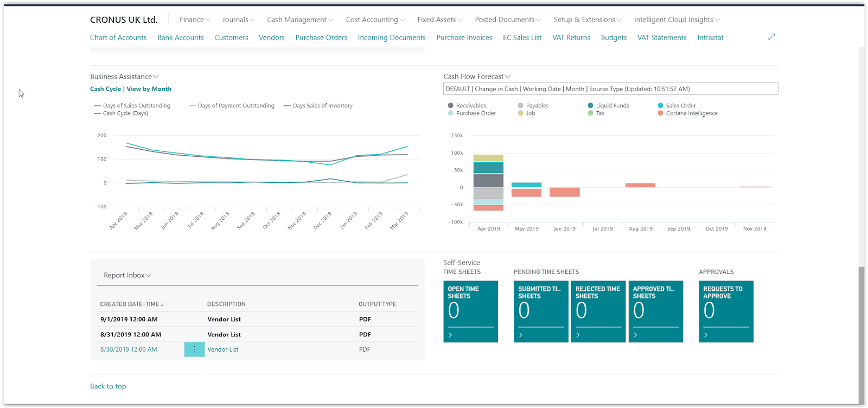
Task: Click the Jun 2019 Cortana Intelligence bar segment
Action: tap(564, 192)
